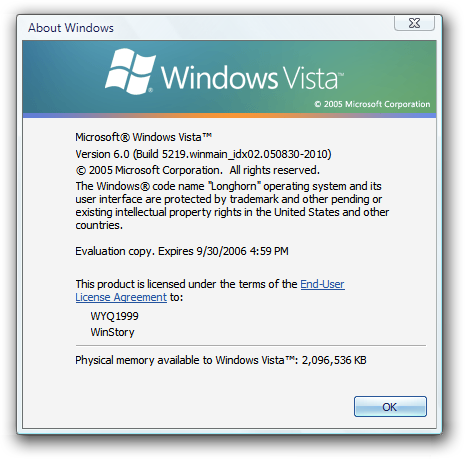This screenshot has width=466, height=460.
Task: Click the About Windows title bar text
Action: (71, 28)
